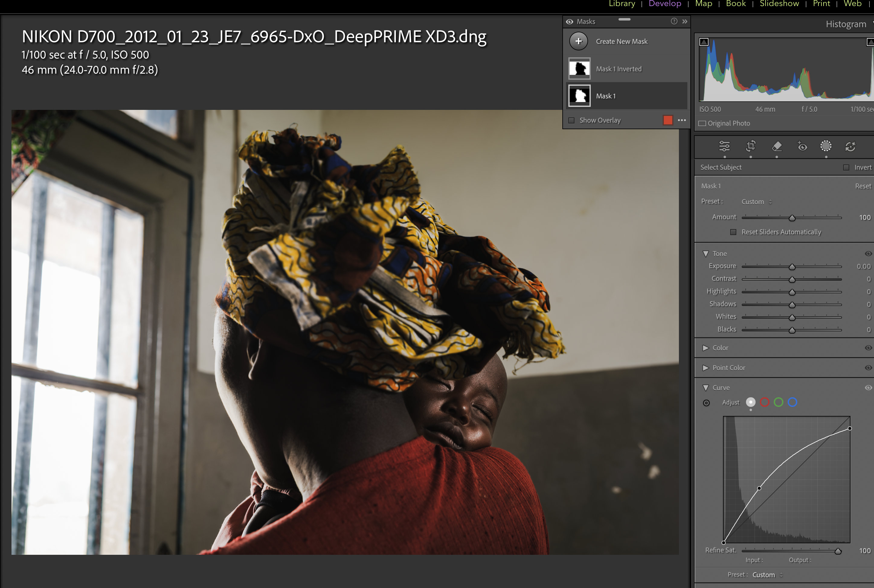Click the red overlay color swatch
This screenshot has height=588, width=874.
(668, 120)
